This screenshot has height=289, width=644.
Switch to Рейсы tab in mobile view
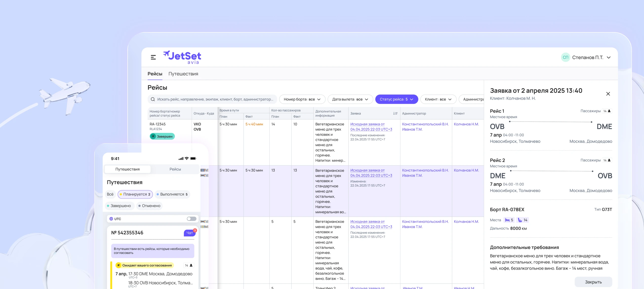pyautogui.click(x=175, y=169)
